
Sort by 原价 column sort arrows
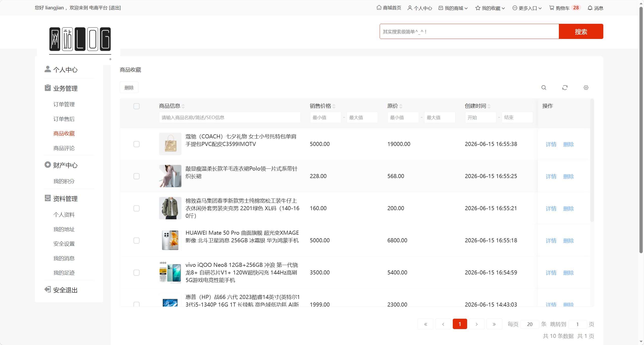pyautogui.click(x=401, y=106)
